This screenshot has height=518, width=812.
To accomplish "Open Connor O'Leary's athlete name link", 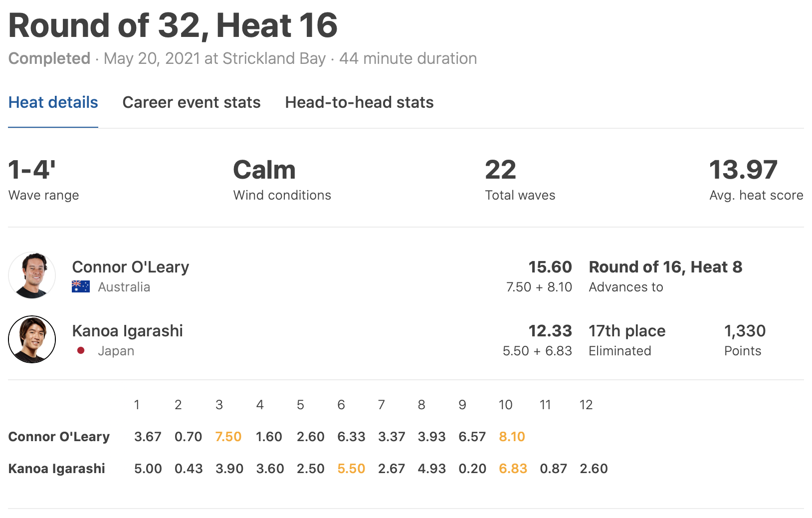I will coord(131,267).
